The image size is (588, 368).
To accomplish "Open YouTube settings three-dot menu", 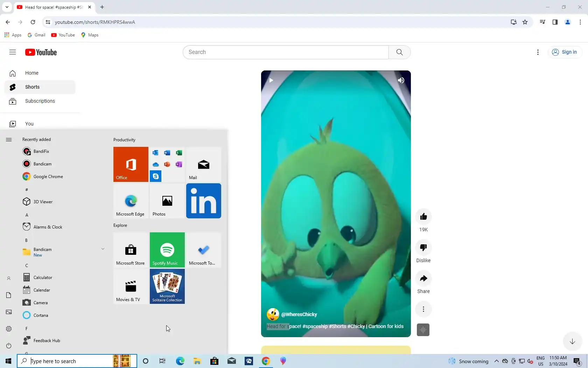I will coord(538,52).
